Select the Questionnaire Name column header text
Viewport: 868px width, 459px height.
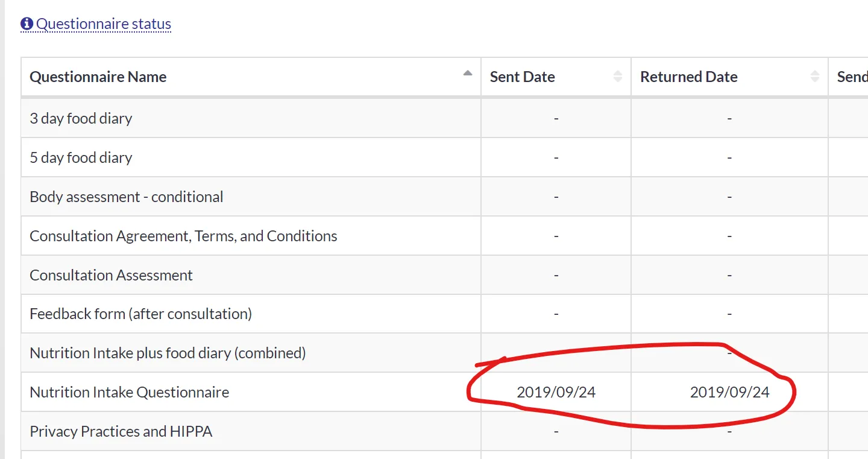(98, 77)
